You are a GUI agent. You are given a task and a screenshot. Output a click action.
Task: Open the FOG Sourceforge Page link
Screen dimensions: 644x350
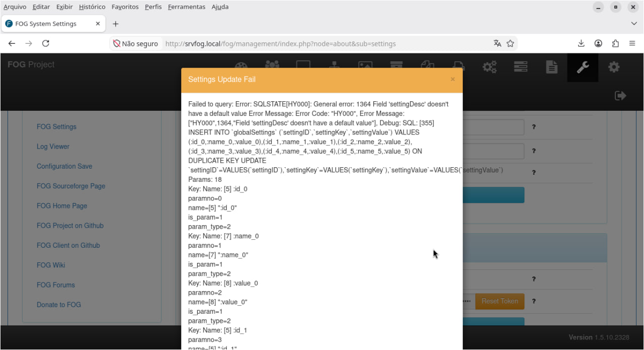point(71,186)
